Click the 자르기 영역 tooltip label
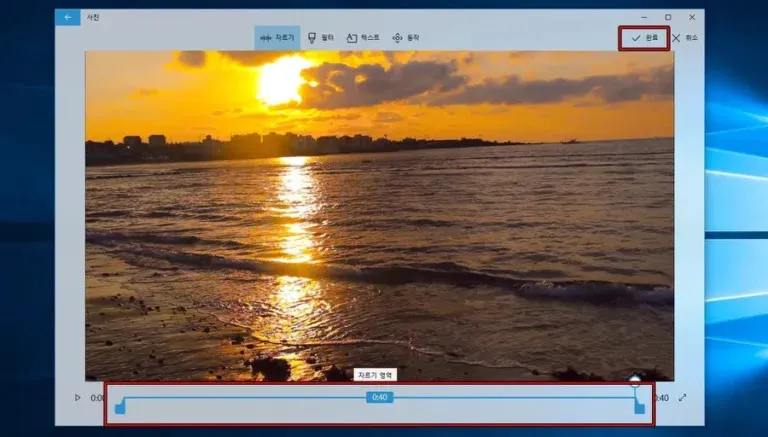768x437 pixels. pos(375,375)
